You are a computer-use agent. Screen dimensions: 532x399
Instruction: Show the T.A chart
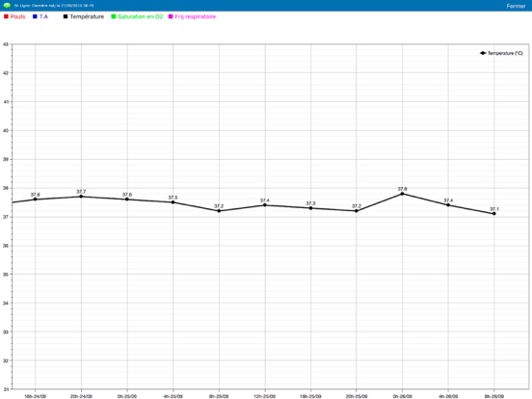coord(43,16)
